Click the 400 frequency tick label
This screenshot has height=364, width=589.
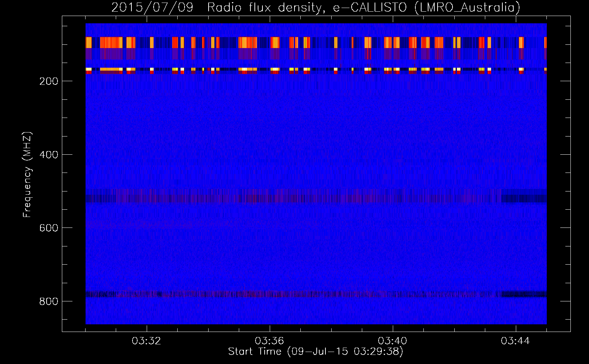(49, 155)
